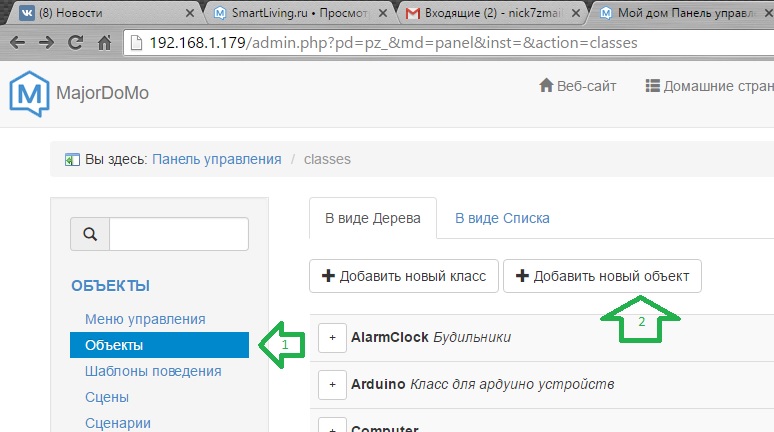Screen dimensions: 774x432
Task: Open the Веб-сайт link
Action: (578, 86)
